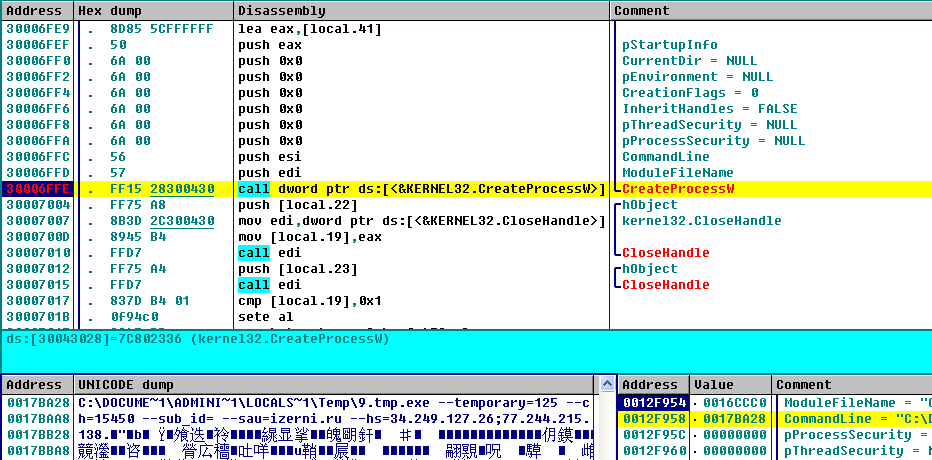The height and width of the screenshot is (460, 932).
Task: Click the Address header in disassembly pane
Action: 33,11
